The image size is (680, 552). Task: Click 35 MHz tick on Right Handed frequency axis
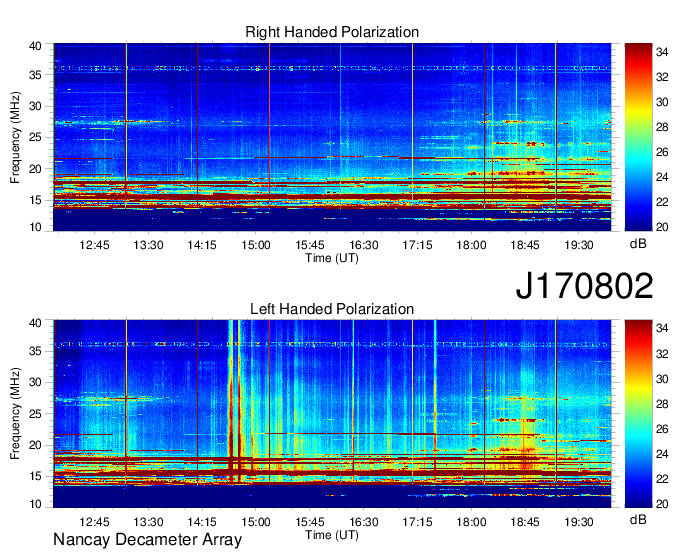coord(36,75)
